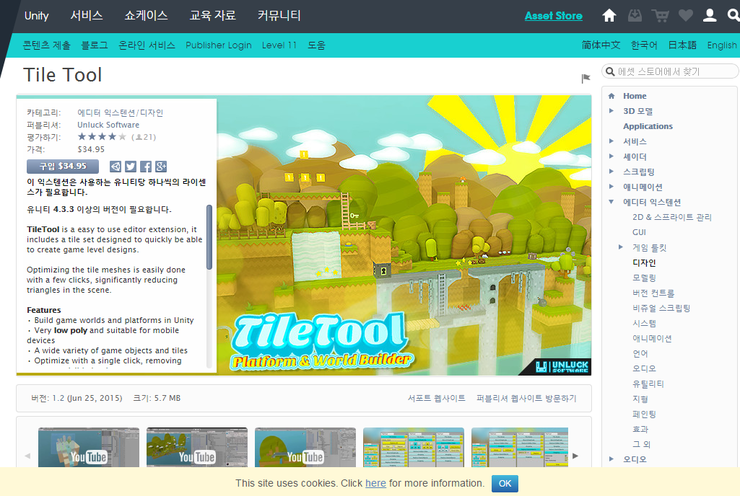Open Publisher Login link

[219, 45]
